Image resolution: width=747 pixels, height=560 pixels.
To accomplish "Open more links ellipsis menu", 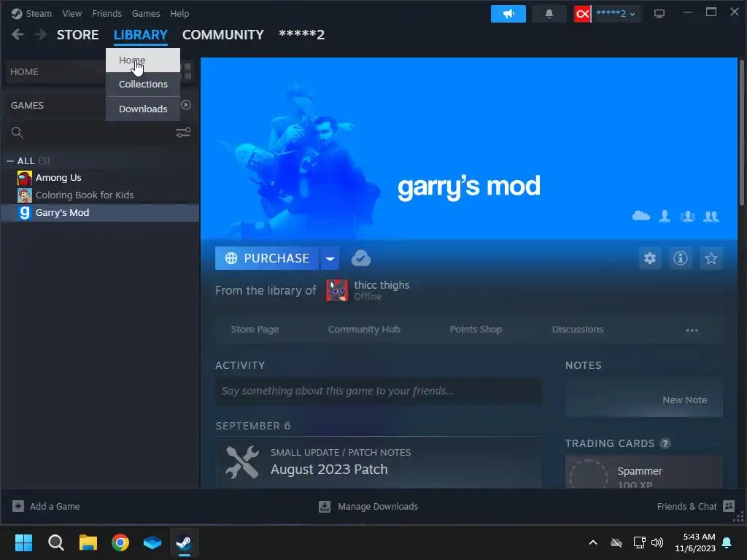I will coord(692,330).
